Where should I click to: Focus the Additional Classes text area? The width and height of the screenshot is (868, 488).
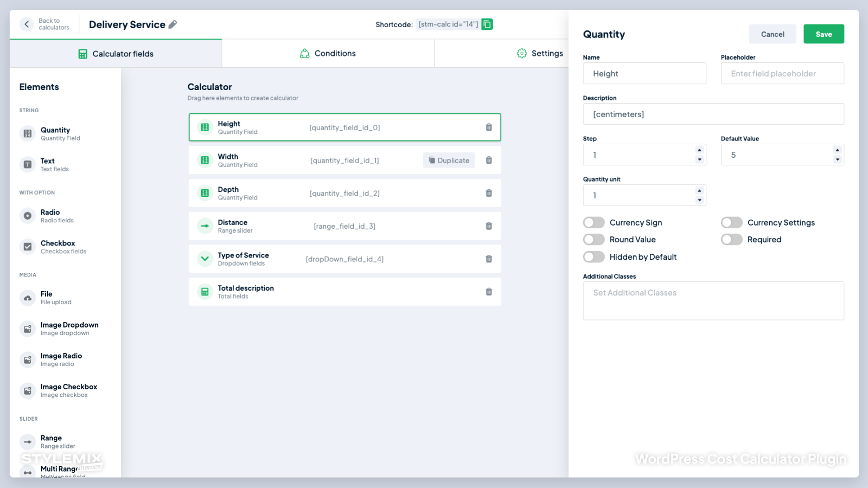coord(713,301)
